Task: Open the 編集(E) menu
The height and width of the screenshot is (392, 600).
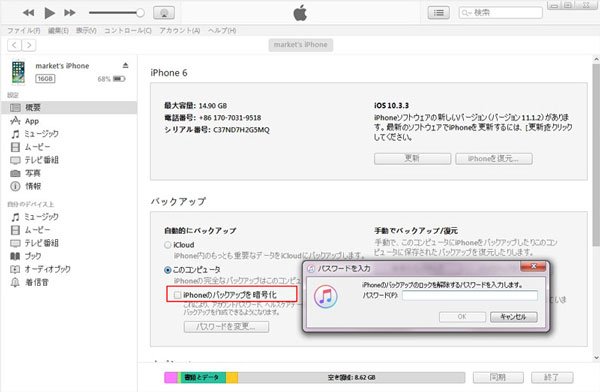Action: click(x=58, y=31)
